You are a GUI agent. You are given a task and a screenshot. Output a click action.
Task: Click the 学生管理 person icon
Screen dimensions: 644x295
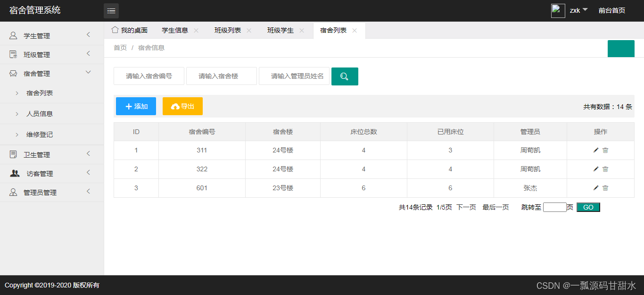[13, 35]
